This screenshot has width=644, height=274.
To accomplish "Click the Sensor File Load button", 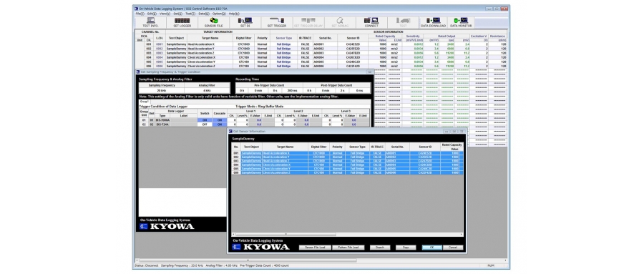I will pos(315,248).
